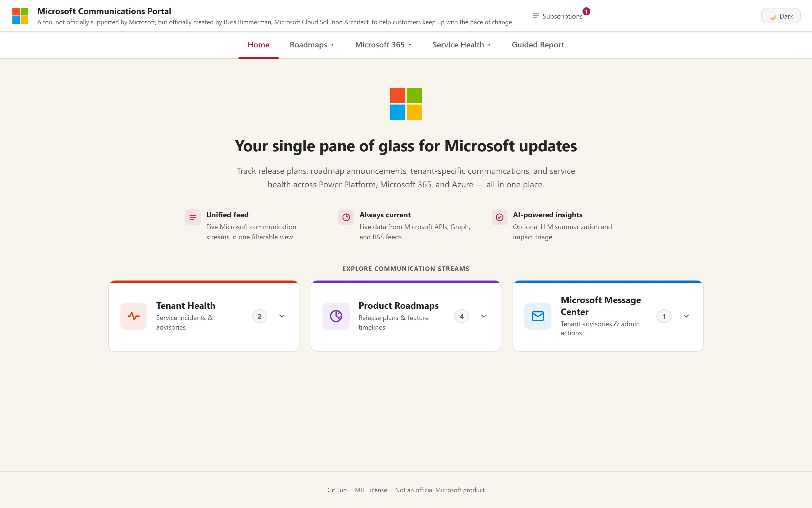This screenshot has width=812, height=508.
Task: Click the 'Your single pane of glass' headline
Action: (x=406, y=146)
